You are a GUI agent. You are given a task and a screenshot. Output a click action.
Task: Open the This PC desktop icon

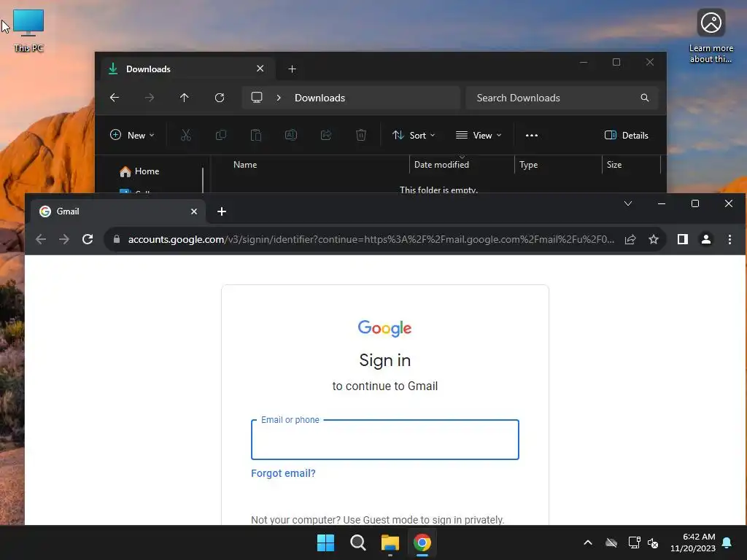coord(28,31)
